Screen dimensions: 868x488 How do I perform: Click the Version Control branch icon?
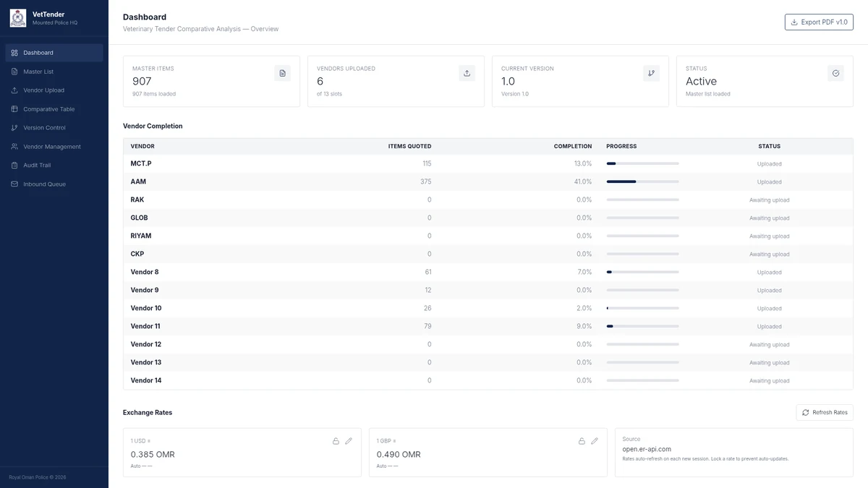coord(14,128)
